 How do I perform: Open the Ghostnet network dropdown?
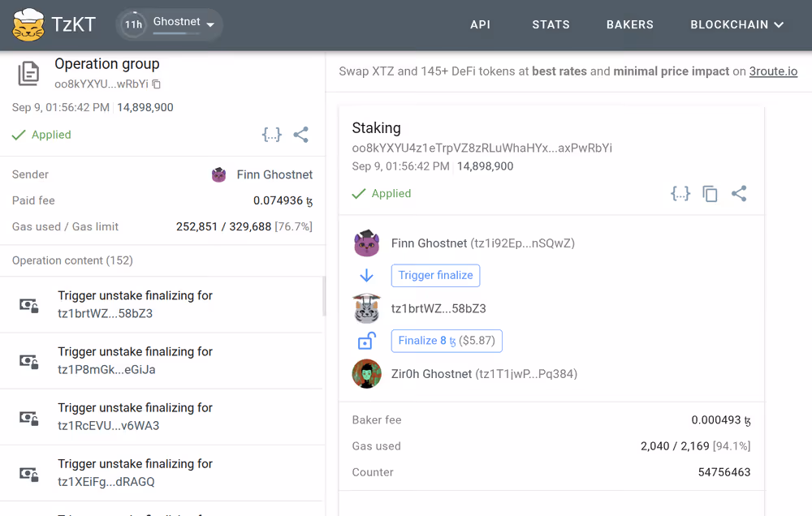pos(210,25)
